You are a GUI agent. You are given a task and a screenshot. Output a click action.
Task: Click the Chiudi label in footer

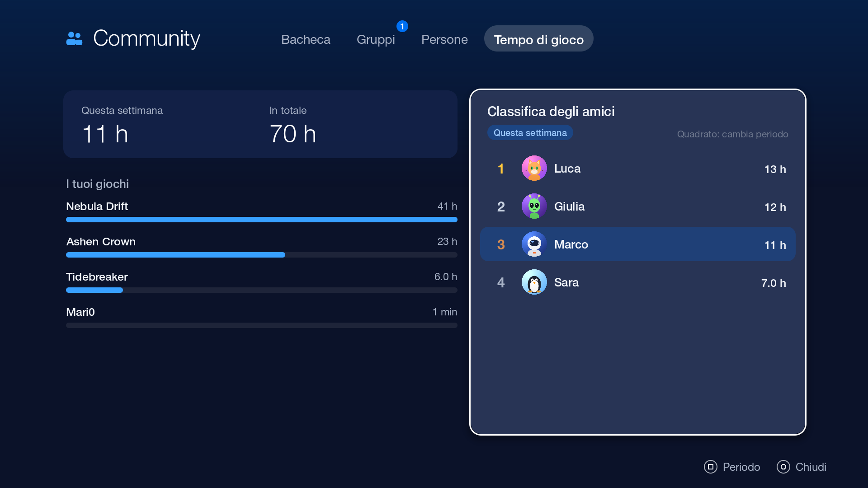(x=811, y=467)
